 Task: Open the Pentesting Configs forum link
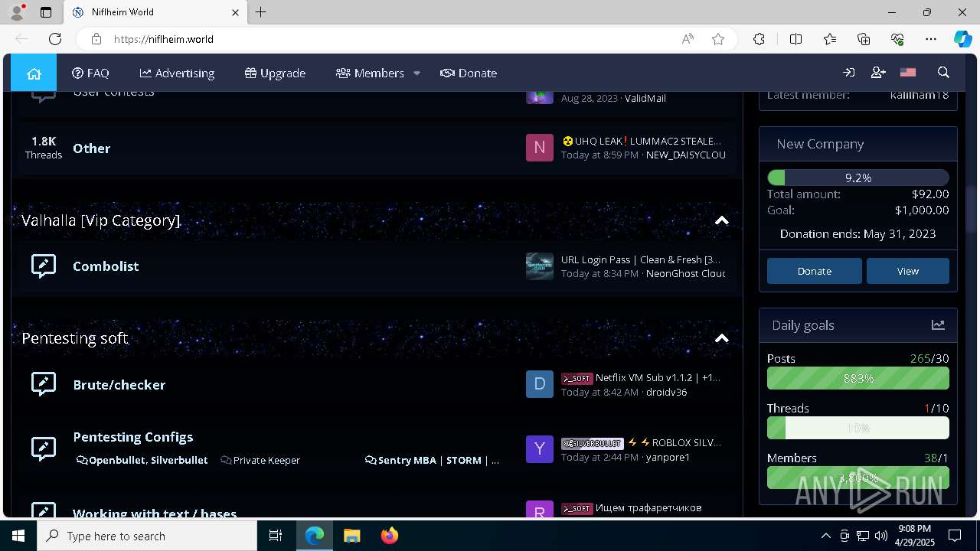(132, 437)
